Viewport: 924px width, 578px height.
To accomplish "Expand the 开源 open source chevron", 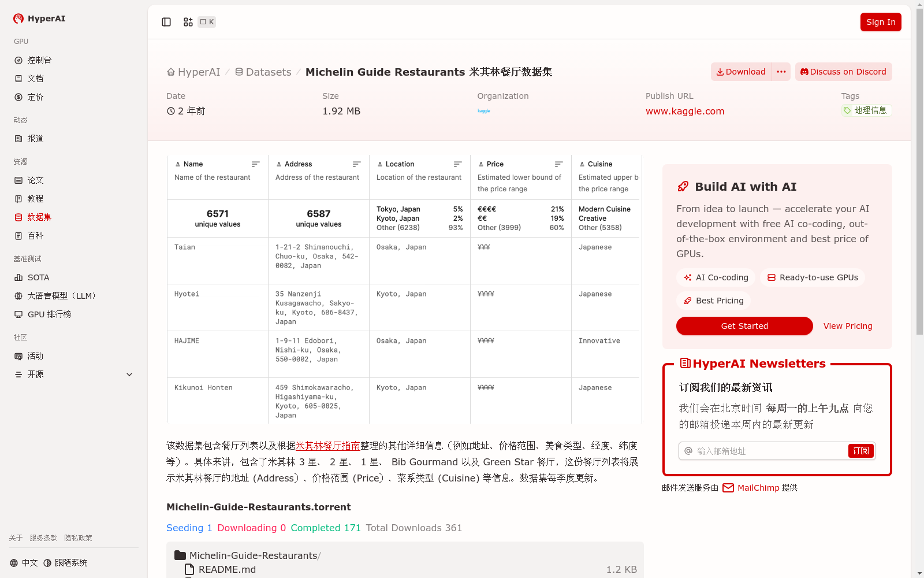I will click(x=129, y=375).
